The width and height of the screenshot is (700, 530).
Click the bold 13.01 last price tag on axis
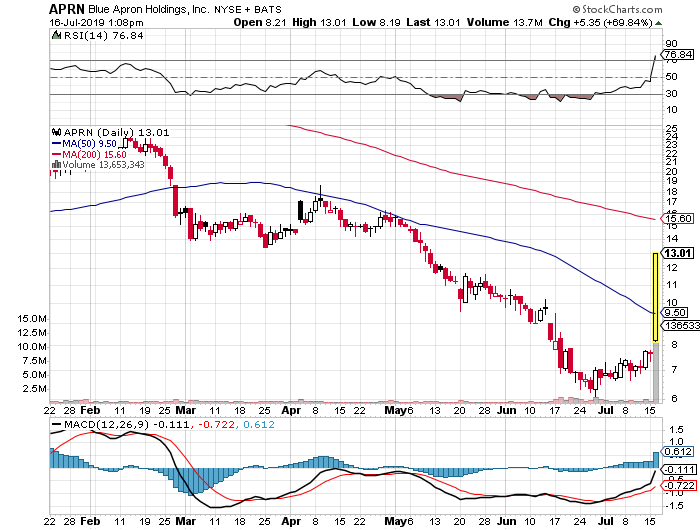click(677, 253)
